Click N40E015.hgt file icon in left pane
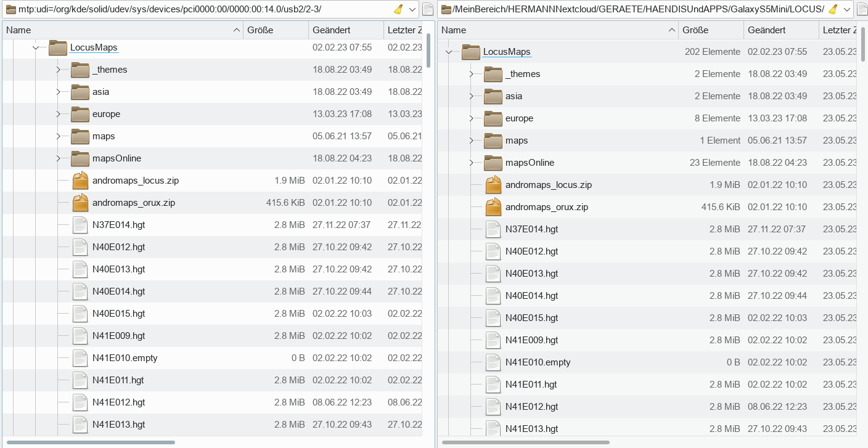This screenshot has height=448, width=868. tap(80, 314)
